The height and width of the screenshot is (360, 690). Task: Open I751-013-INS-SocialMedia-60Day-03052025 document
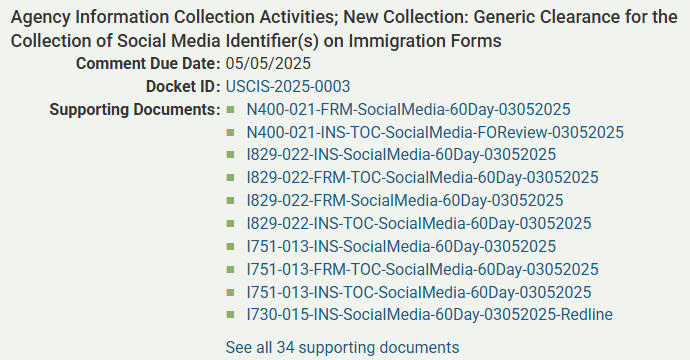coord(401,246)
